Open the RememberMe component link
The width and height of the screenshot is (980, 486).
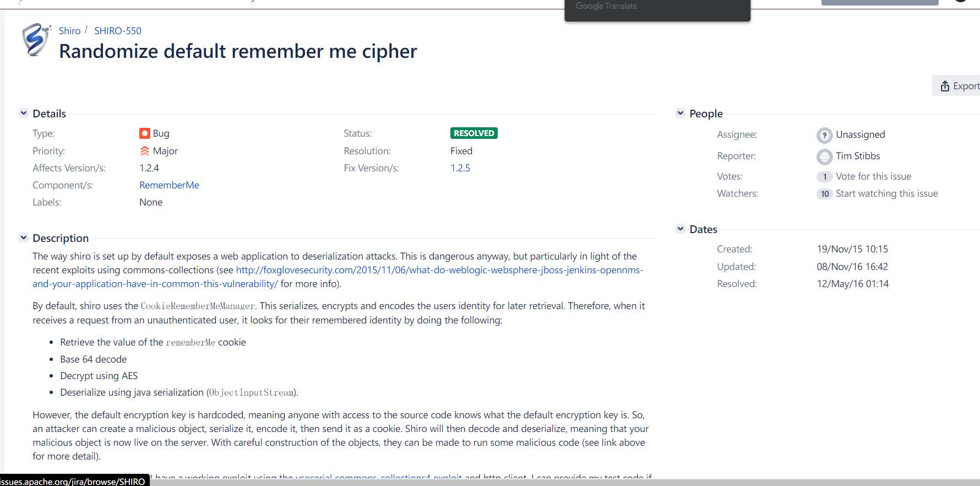[169, 185]
